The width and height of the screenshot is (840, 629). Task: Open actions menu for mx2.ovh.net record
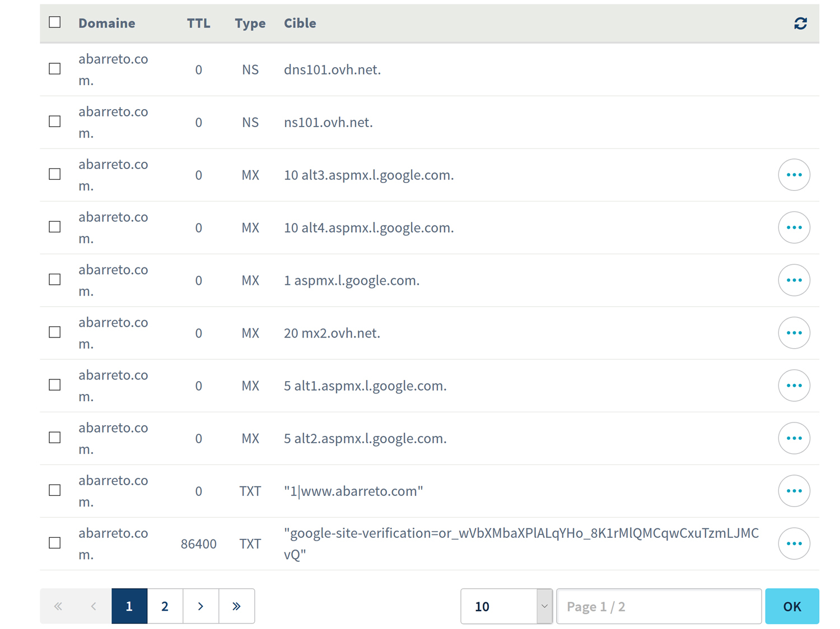click(x=794, y=333)
